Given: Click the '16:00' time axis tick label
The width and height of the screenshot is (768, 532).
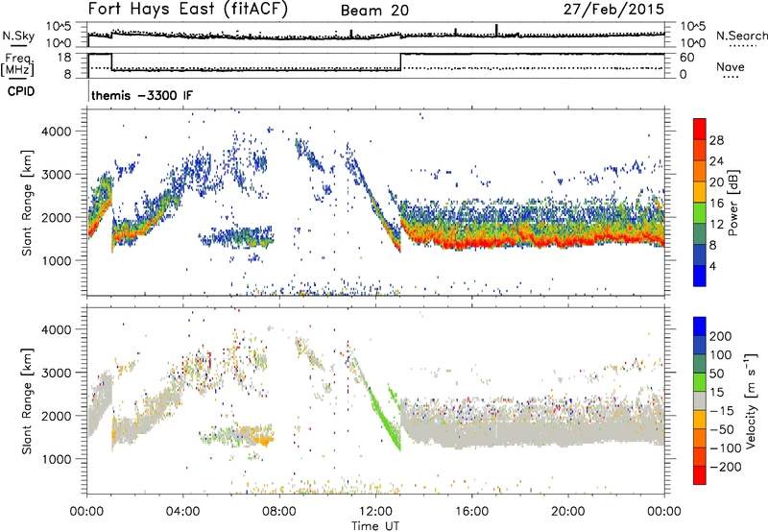Looking at the screenshot, I should (x=471, y=512).
